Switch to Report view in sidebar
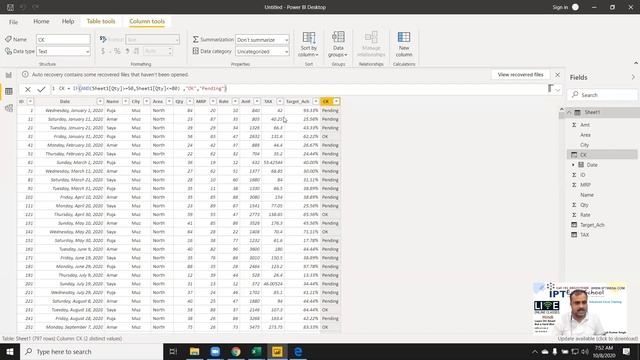Screen dimensions: 640x360 pos(9,75)
